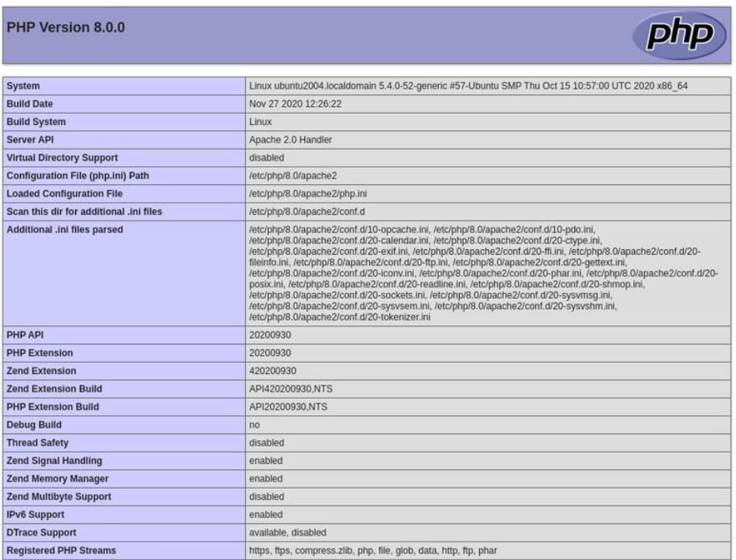This screenshot has width=736, height=560.
Task: Select Zend Extension value 420200930
Action: (x=273, y=371)
